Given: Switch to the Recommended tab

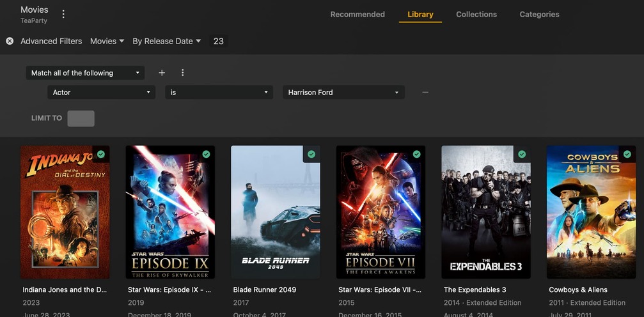Looking at the screenshot, I should 357,14.
